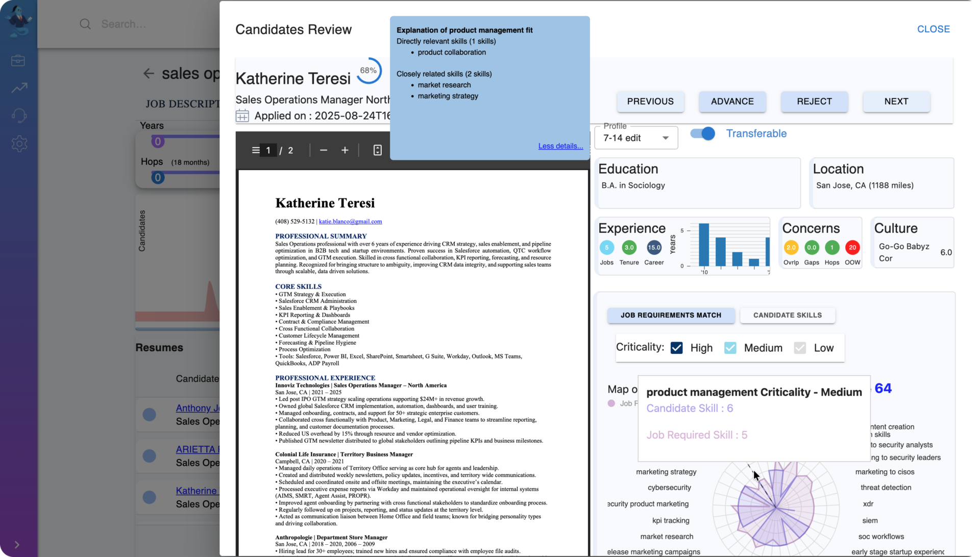Uncheck the High criticality checkbox
Screen dimensions: 980x557
coord(677,348)
